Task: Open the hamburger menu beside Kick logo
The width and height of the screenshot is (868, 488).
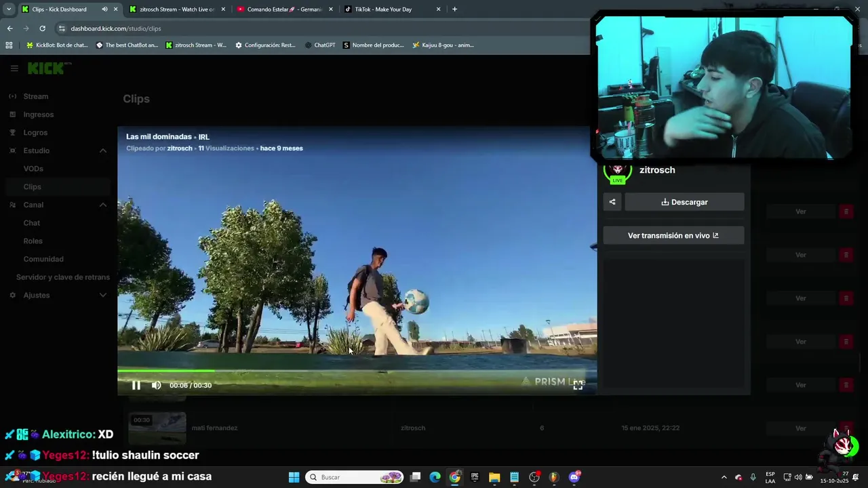Action: (x=14, y=68)
